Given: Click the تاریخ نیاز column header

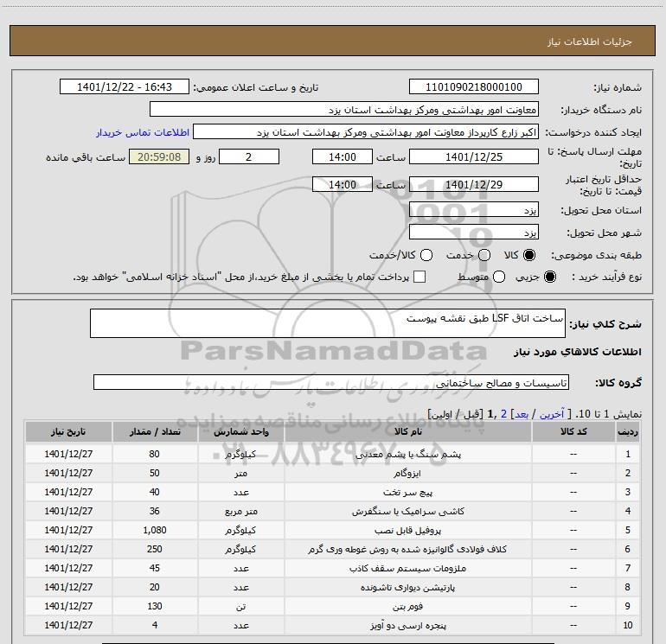Looking at the screenshot, I should point(68,431).
